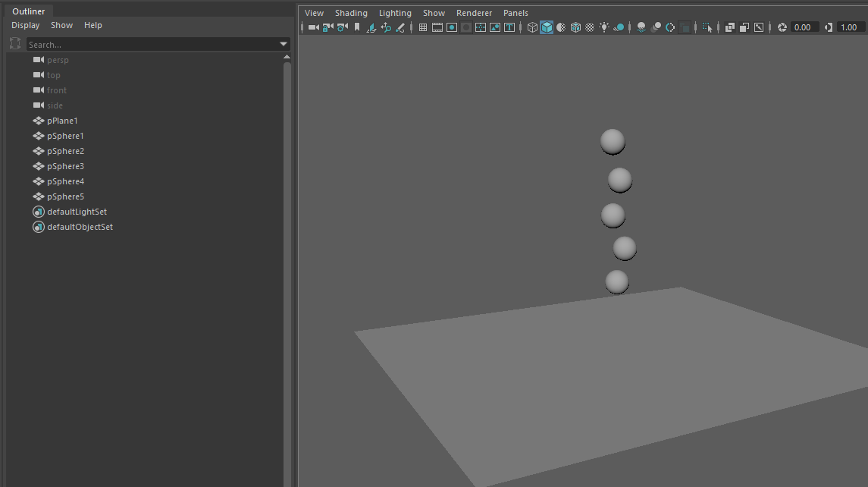Click the smooth shade all icon

[547, 27]
